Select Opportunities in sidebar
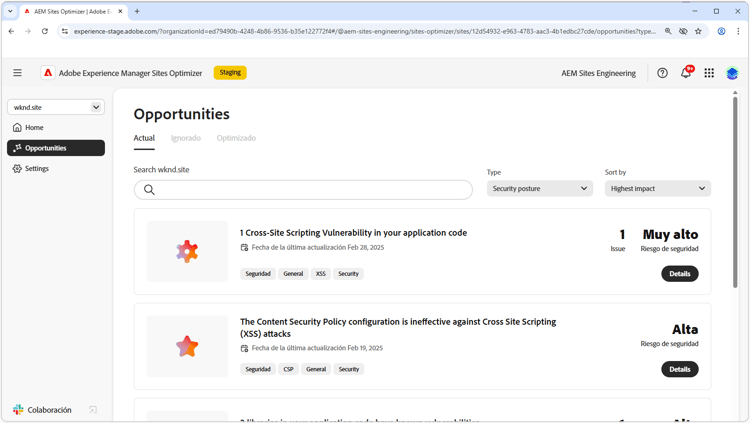The height and width of the screenshot is (423, 750). click(56, 148)
